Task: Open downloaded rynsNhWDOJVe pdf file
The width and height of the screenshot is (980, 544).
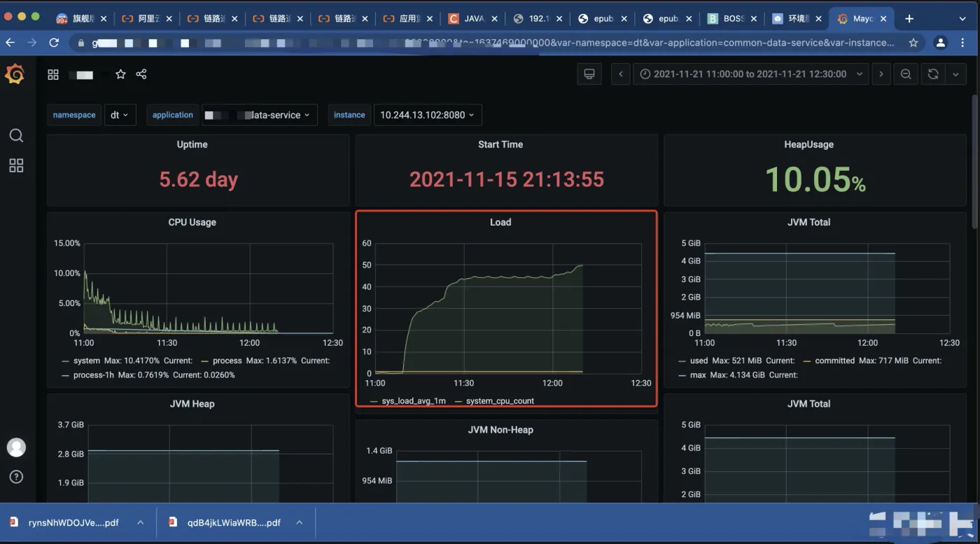Action: (73, 522)
